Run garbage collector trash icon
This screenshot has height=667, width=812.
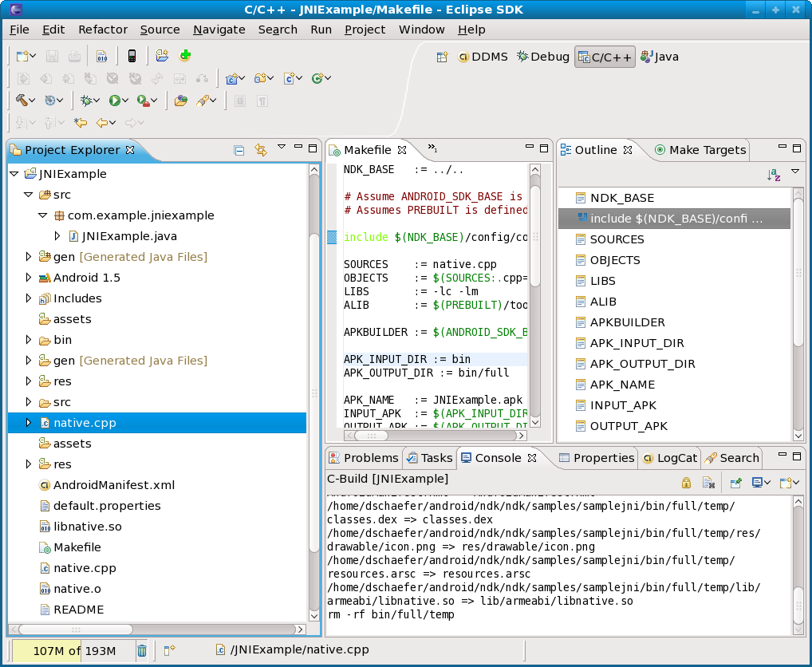point(141,650)
